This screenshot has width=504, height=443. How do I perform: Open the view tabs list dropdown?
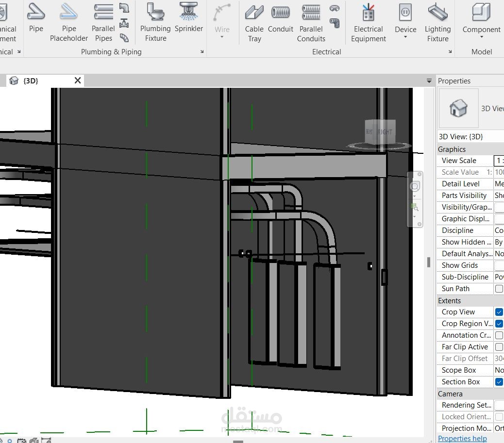point(429,81)
